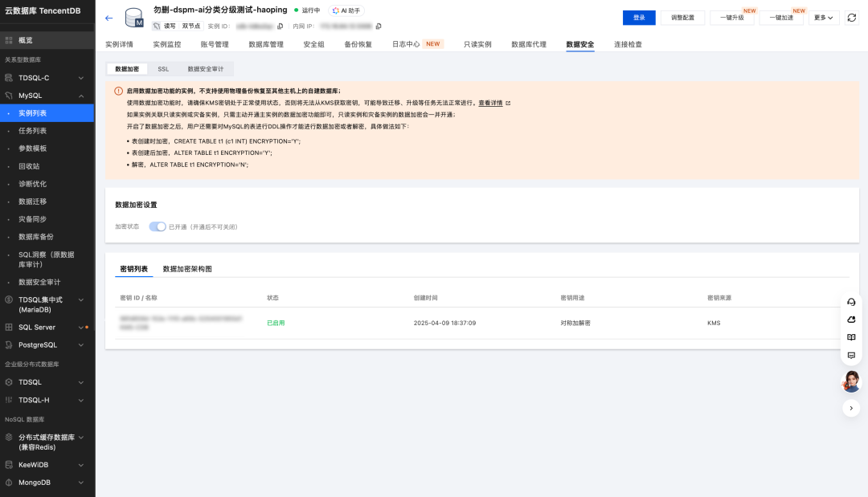
Task: Collapse the MySQL menu chevron
Action: click(x=81, y=96)
